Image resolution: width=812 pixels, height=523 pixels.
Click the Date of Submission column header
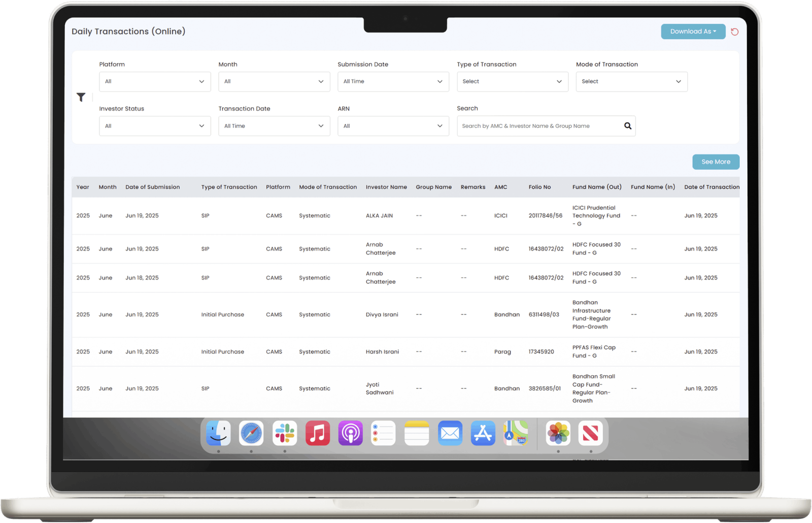click(152, 187)
